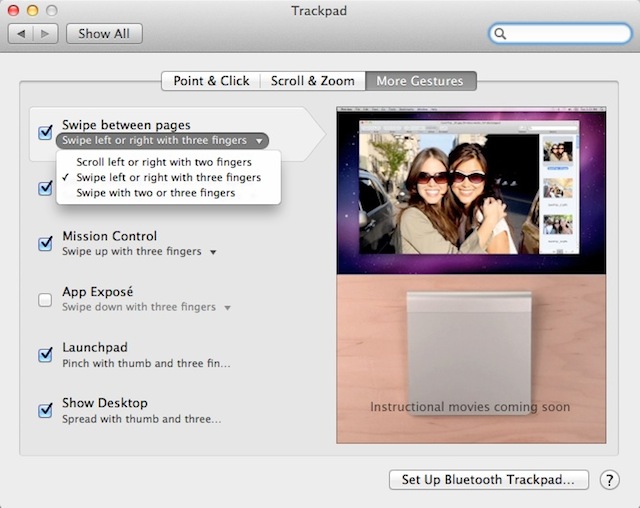Viewport: 640px width, 508px height.
Task: Open help with the question mark button
Action: [609, 480]
